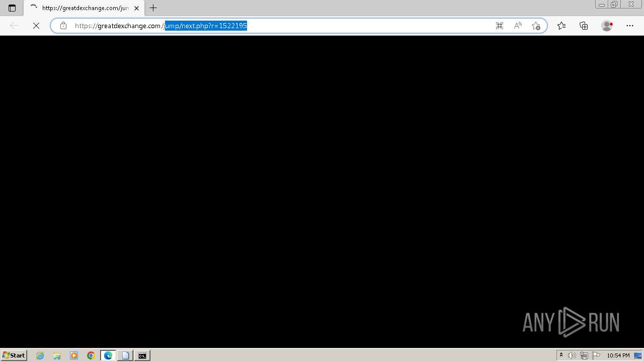Viewport: 644px width, 362px height.
Task: Open File Explorer from taskbar
Action: point(57,355)
